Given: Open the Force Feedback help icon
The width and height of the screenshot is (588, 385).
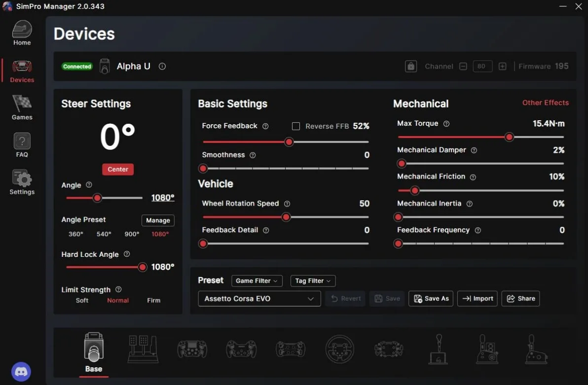Looking at the screenshot, I should (x=265, y=126).
